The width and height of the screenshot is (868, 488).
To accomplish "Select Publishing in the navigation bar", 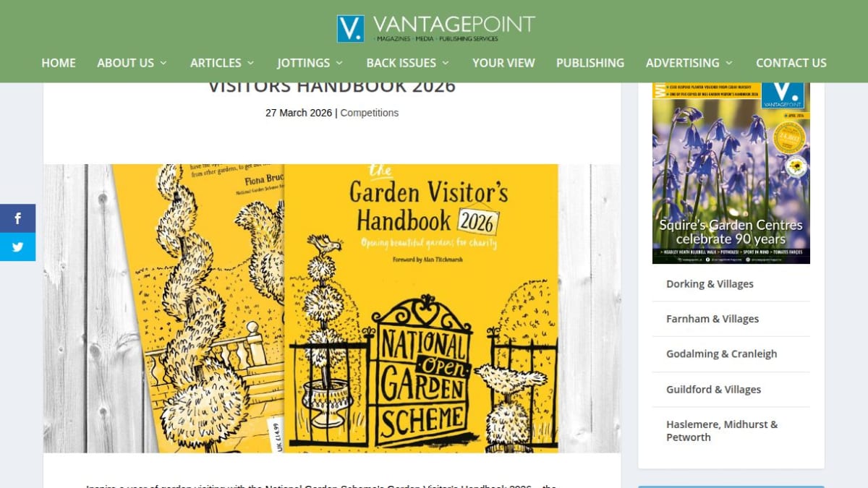I will [590, 63].
